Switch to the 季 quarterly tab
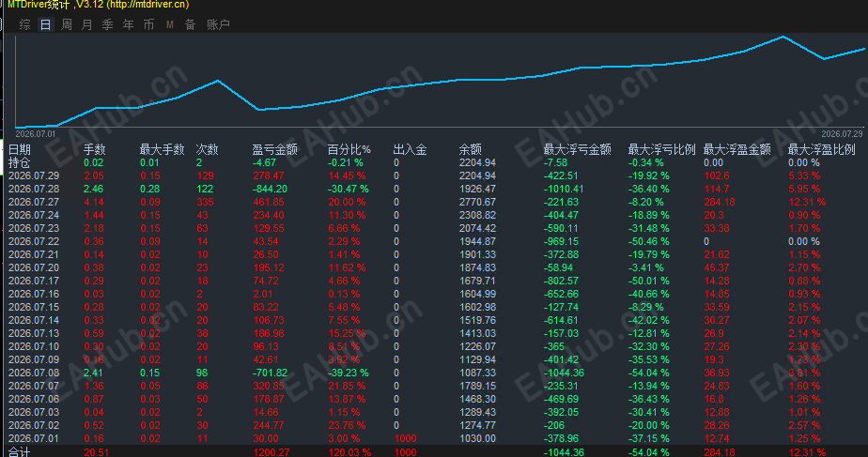This screenshot has height=457, width=868. [107, 24]
